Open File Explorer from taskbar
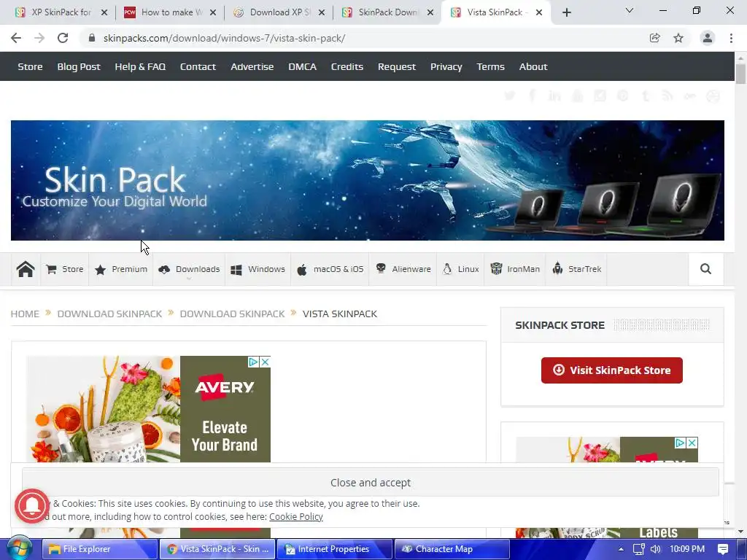The width and height of the screenshot is (747, 560). coord(100,549)
